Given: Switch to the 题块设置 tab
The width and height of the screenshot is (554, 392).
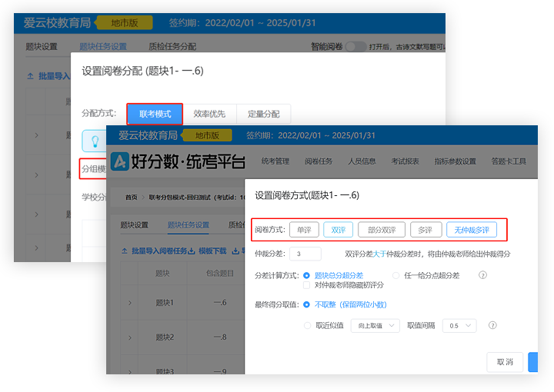Looking at the screenshot, I should pos(134,225).
